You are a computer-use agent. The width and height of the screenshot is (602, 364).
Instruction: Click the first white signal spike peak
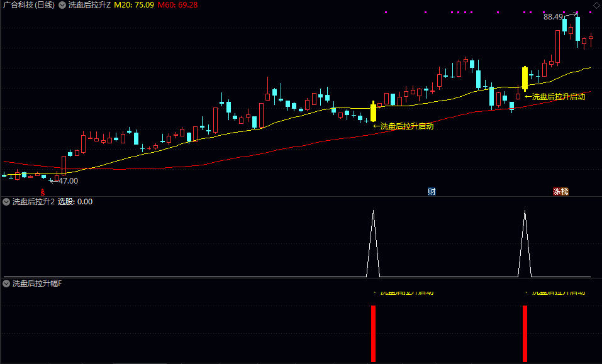coord(373,211)
